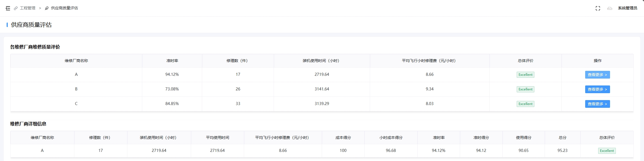The height and width of the screenshot is (161, 644).
Task: Select 成本得分 header
Action: pos(343,138)
